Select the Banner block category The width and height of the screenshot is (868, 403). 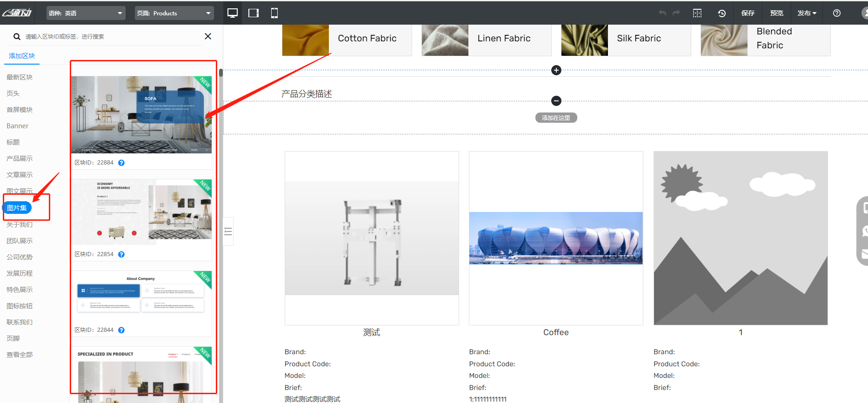(18, 126)
